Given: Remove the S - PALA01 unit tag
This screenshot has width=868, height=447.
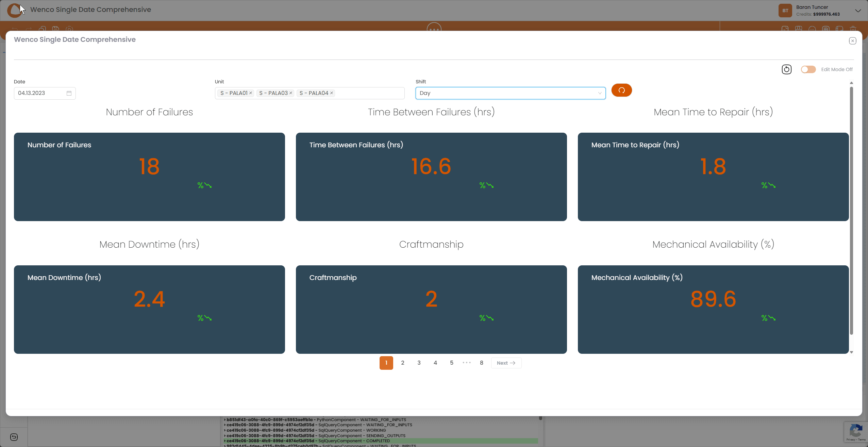Looking at the screenshot, I should (x=251, y=93).
